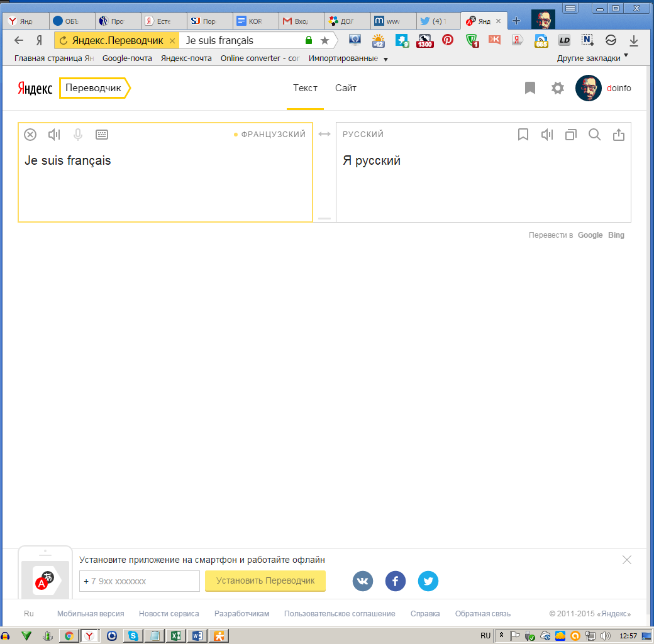Open Excel from the taskbar

coord(176,636)
